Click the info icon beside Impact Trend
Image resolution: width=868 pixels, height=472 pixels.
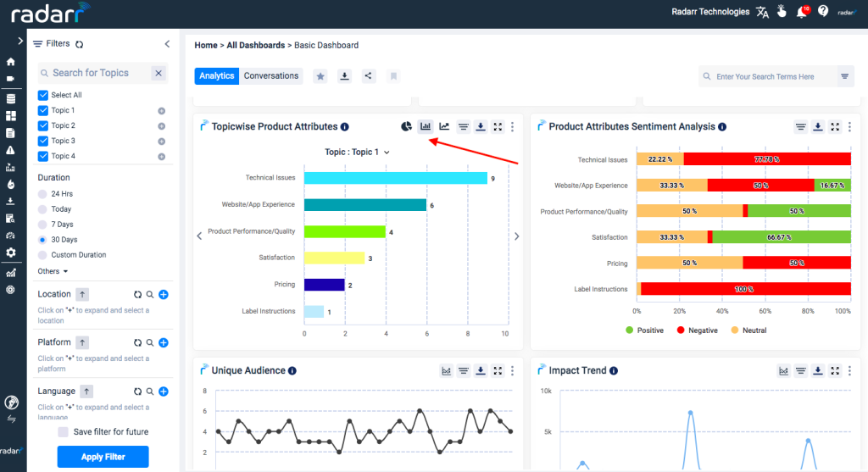(x=614, y=371)
